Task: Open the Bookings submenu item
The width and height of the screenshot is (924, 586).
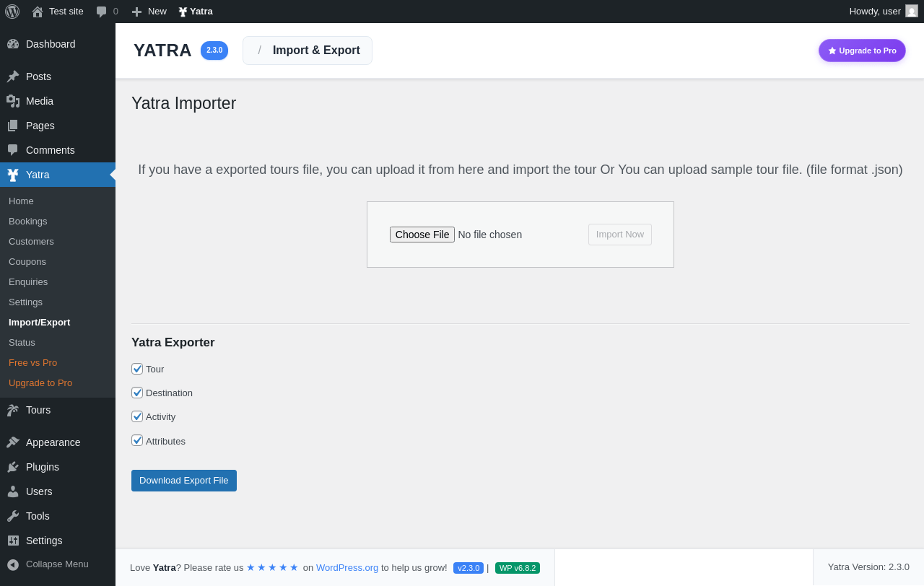Action: click(x=28, y=221)
